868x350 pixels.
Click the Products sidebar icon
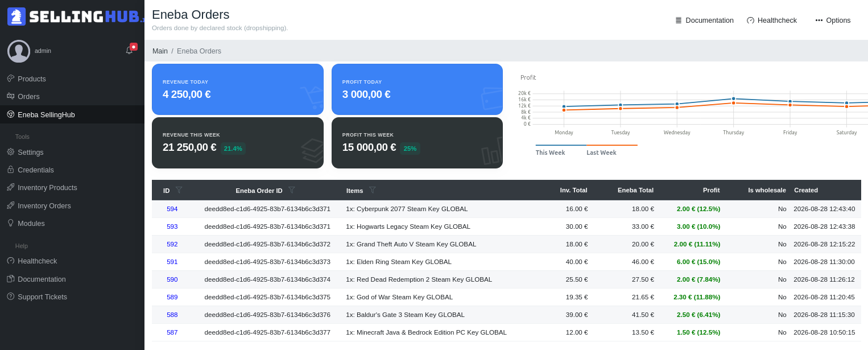coord(10,79)
